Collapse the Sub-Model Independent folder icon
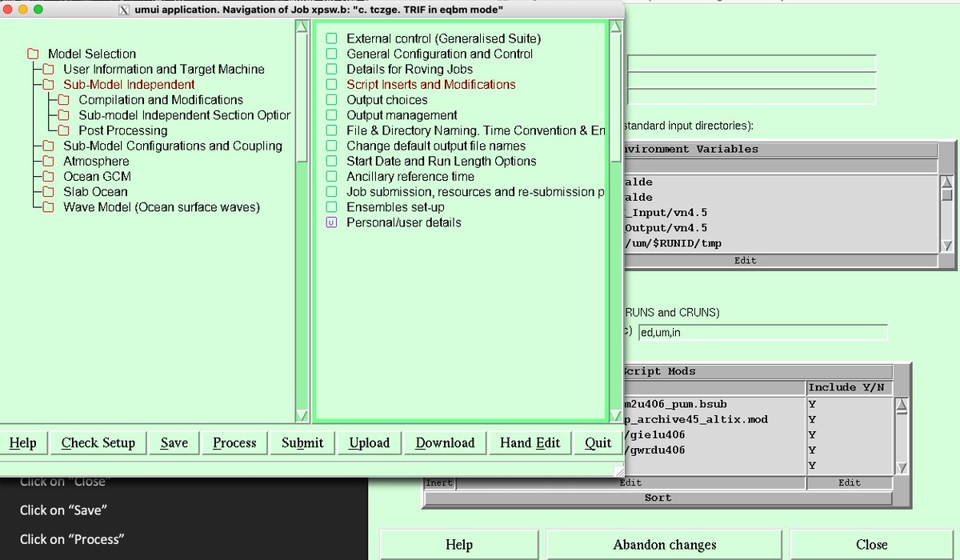 [x=48, y=84]
